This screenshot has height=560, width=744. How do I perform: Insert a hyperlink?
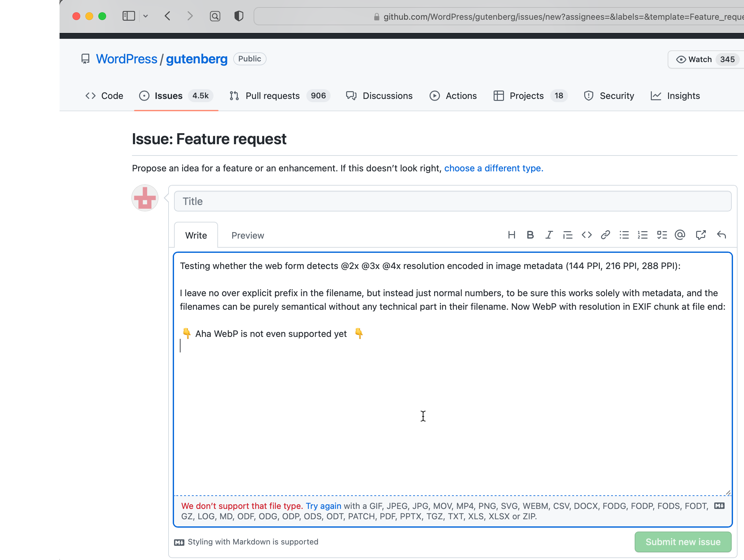[605, 235]
